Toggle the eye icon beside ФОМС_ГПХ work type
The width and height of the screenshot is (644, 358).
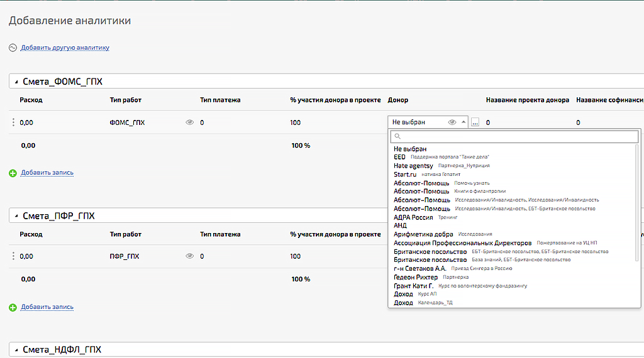point(190,122)
